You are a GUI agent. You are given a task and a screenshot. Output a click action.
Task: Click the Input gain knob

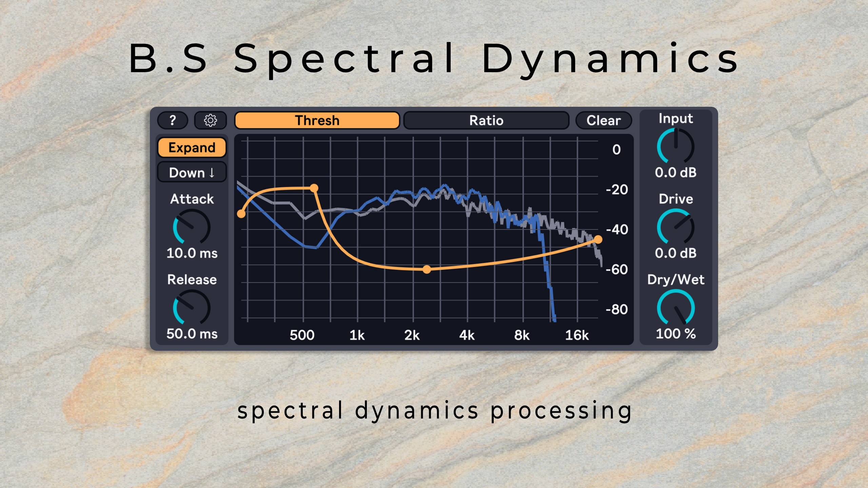[676, 146]
